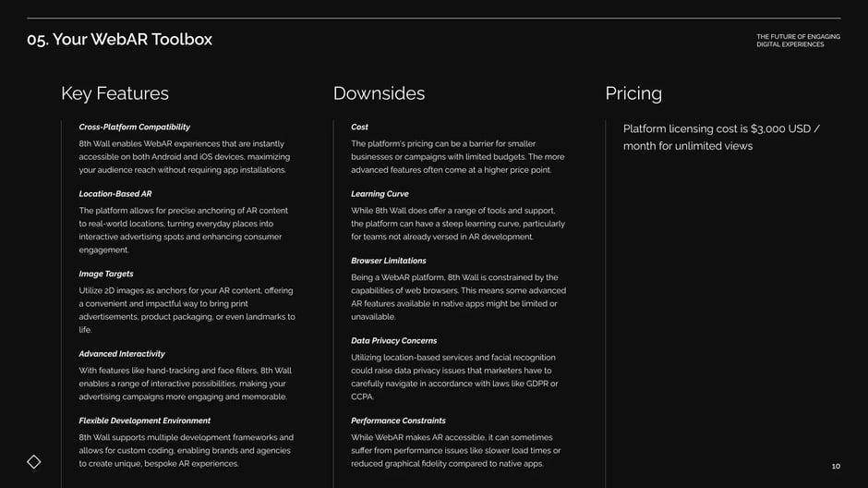Click the 'Pricing' heading
Viewport: 868px width, 488px height.
click(633, 93)
